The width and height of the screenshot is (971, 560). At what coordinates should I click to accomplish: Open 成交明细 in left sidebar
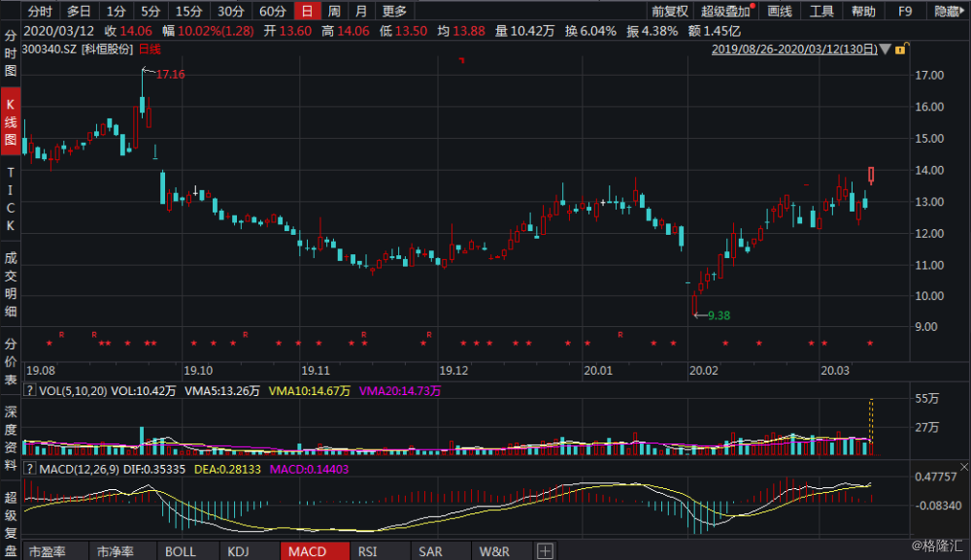click(11, 284)
